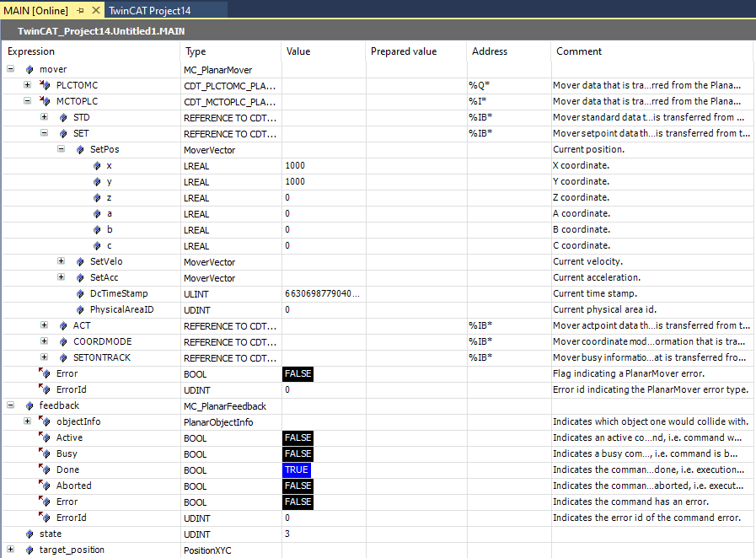Screen dimensions: 756x558
Task: Click the y coordinate variable icon
Action: click(97, 181)
